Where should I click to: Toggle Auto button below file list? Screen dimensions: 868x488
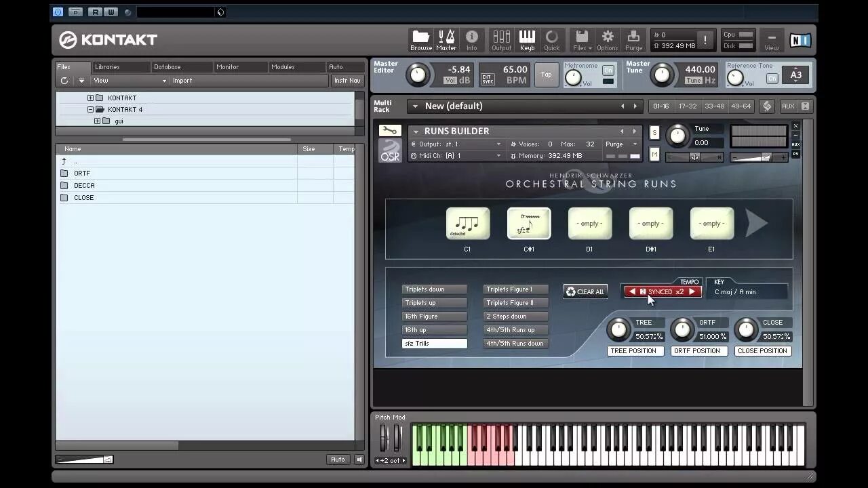[x=338, y=460]
